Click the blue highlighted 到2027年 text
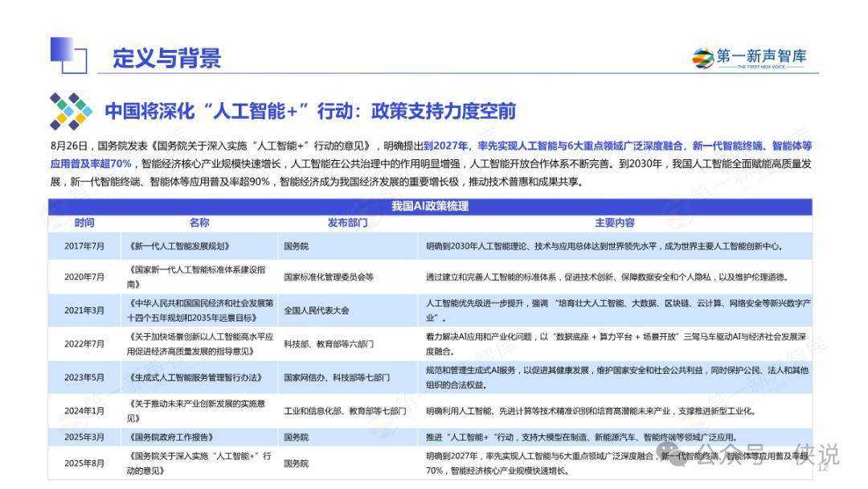The image size is (868, 489). [448, 146]
